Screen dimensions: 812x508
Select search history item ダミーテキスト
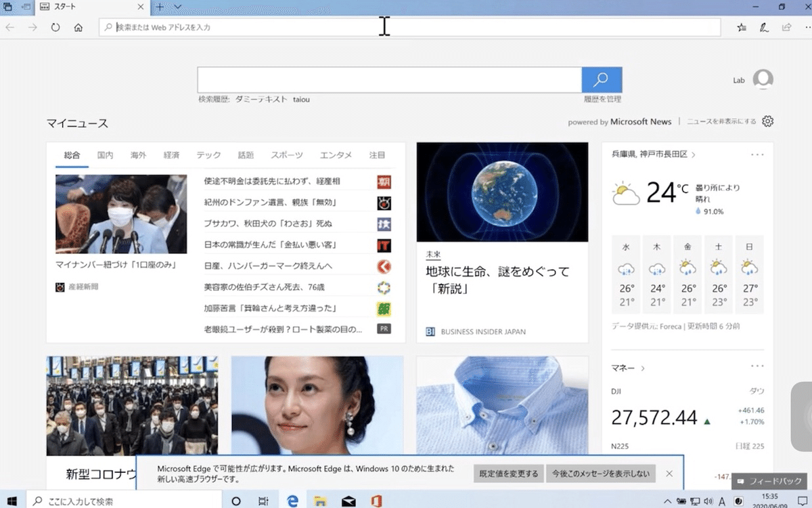pos(261,100)
